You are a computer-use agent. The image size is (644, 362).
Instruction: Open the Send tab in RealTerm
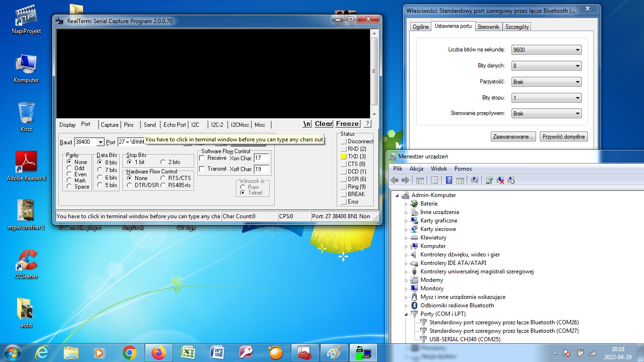coord(150,125)
